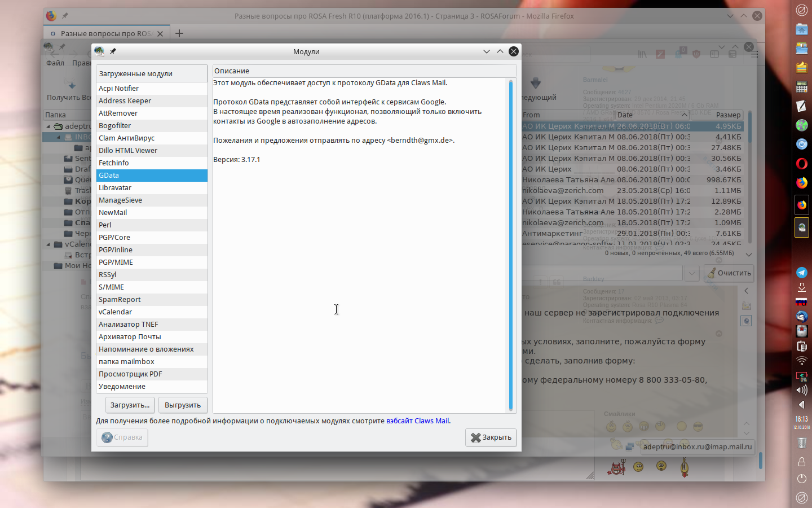This screenshot has height=508, width=812.
Task: Select the Address Keeper module
Action: pos(152,101)
